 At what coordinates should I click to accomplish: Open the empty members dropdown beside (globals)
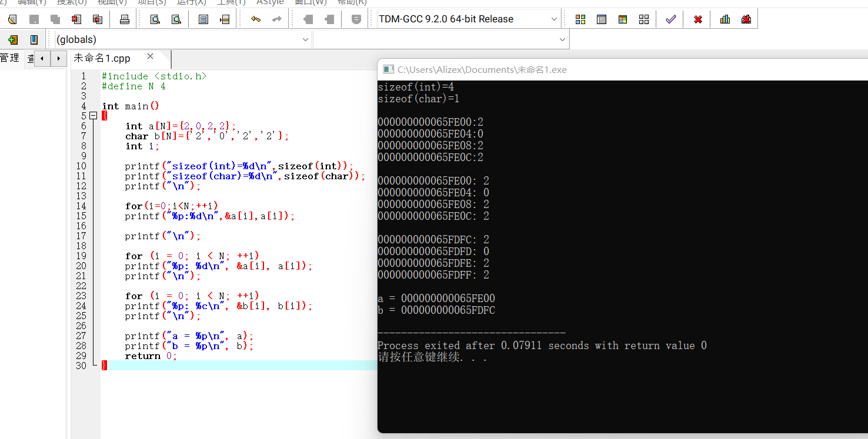click(441, 40)
